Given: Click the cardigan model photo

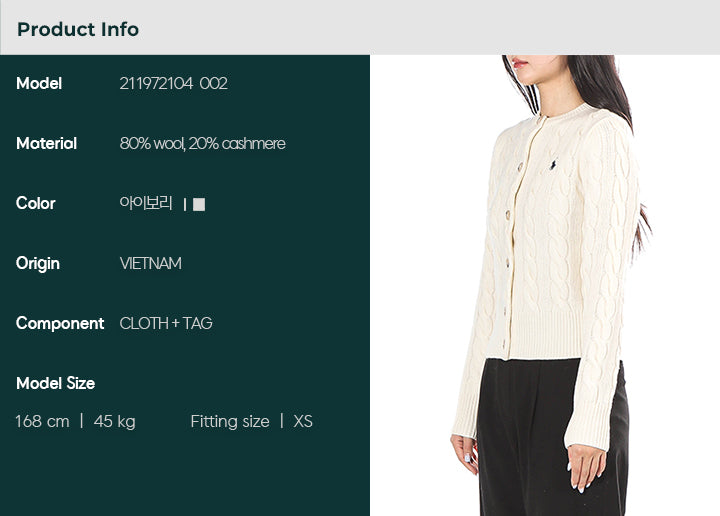Looking at the screenshot, I should click(545, 286).
